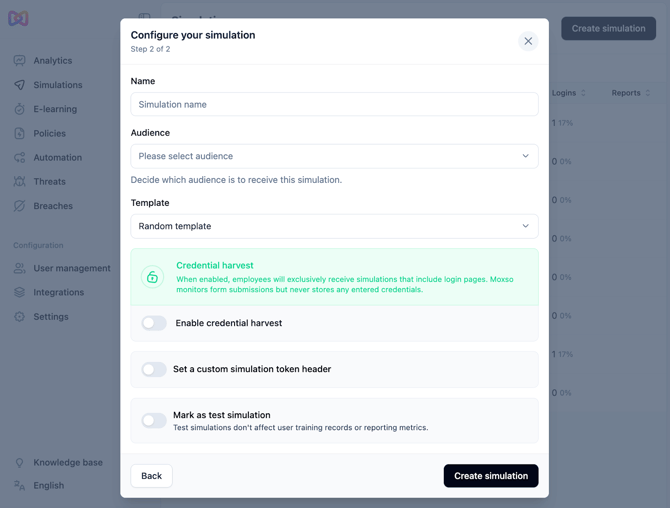Click the Analytics sidebar icon

pyautogui.click(x=20, y=61)
